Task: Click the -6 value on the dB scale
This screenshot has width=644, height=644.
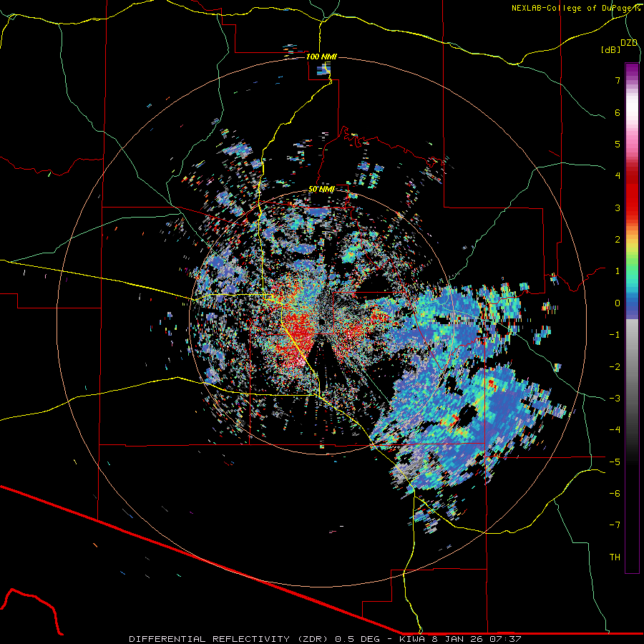Action: coord(615,494)
